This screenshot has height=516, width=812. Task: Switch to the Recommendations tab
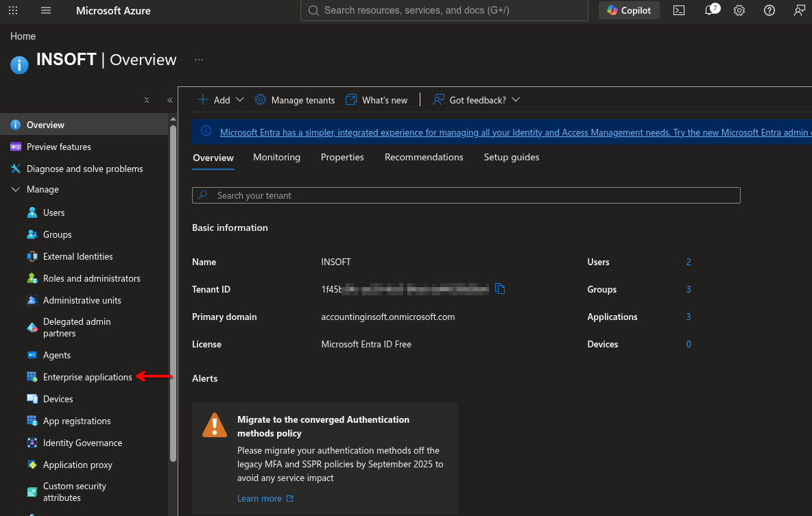[x=424, y=158]
